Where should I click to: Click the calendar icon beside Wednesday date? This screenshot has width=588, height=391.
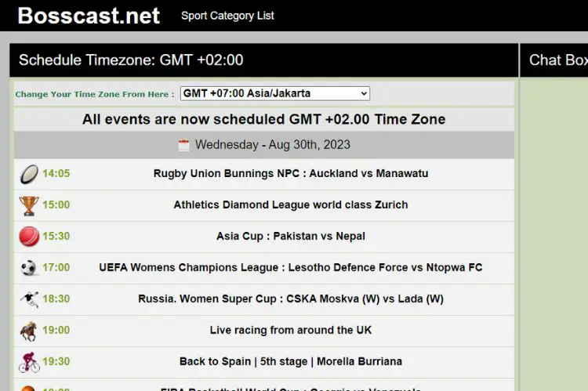183,145
